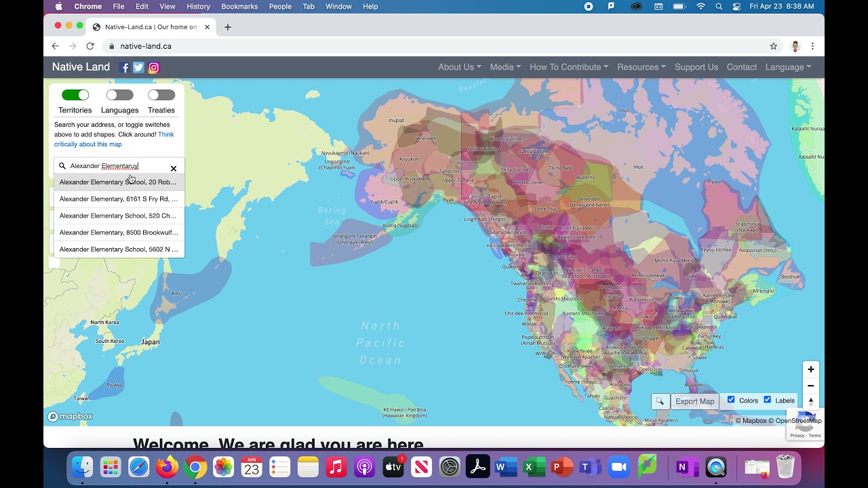Click the Mapbox attribution link
The height and width of the screenshot is (488, 868).
click(751, 421)
